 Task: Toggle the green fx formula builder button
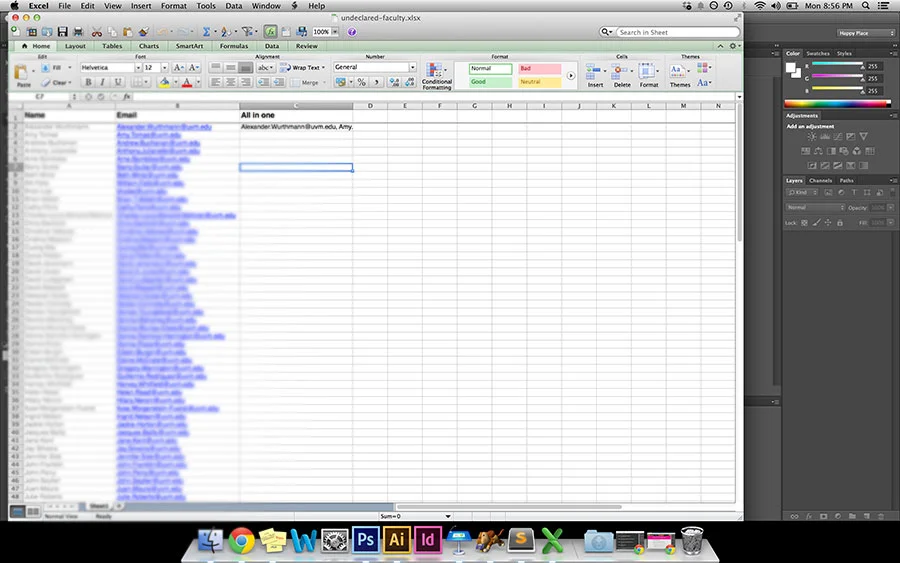[x=270, y=32]
